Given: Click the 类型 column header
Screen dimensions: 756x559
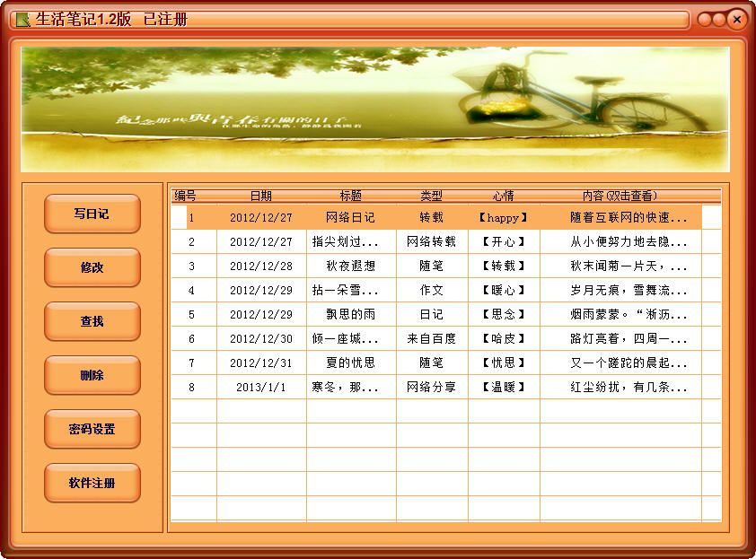Looking at the screenshot, I should coord(433,195).
